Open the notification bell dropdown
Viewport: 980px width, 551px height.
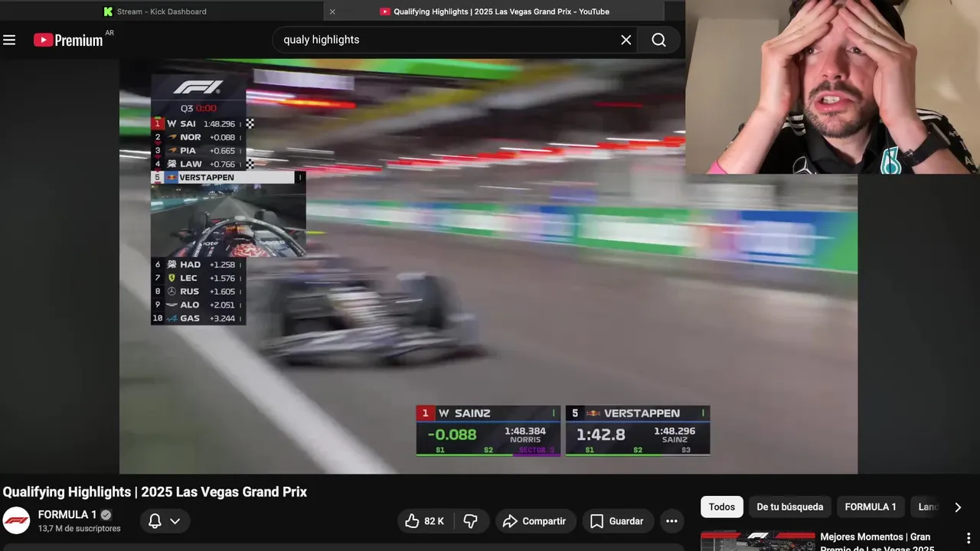pos(165,521)
